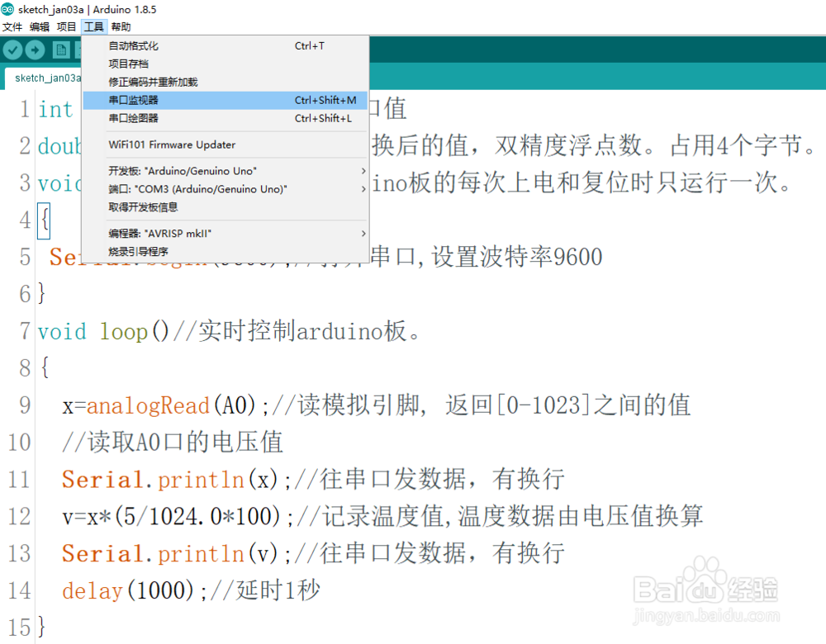Image resolution: width=826 pixels, height=644 pixels.
Task: Click 'Serial.println(x)' on line 11
Action: point(169,480)
